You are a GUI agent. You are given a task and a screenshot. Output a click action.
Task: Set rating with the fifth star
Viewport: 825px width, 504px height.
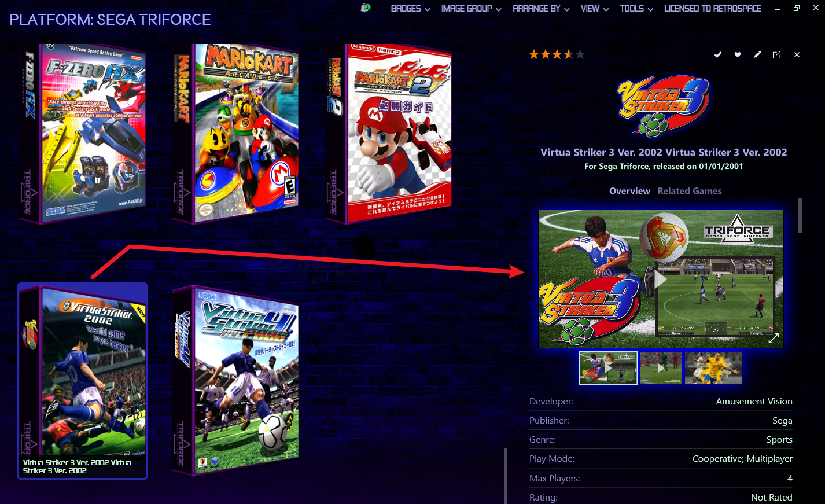pos(580,54)
